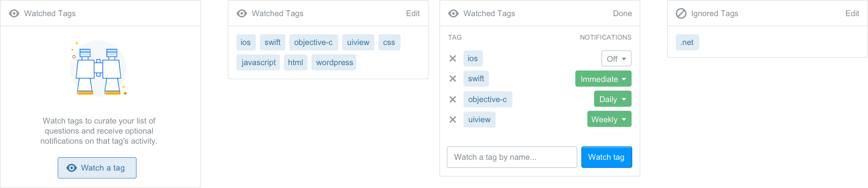Screen dimensions: 868x188
Task: Open the Daily notifications dropdown for objective-c
Action: tap(612, 99)
